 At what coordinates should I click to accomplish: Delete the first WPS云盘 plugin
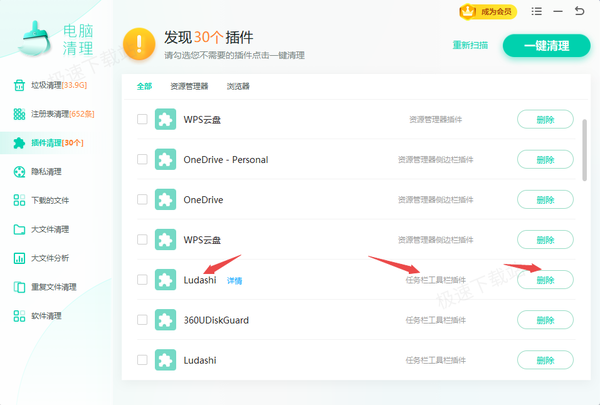[x=545, y=119]
